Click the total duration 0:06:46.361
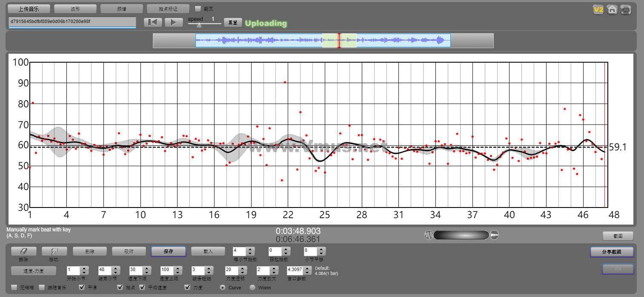Viewport: 644px width, 297px height. 298,239
